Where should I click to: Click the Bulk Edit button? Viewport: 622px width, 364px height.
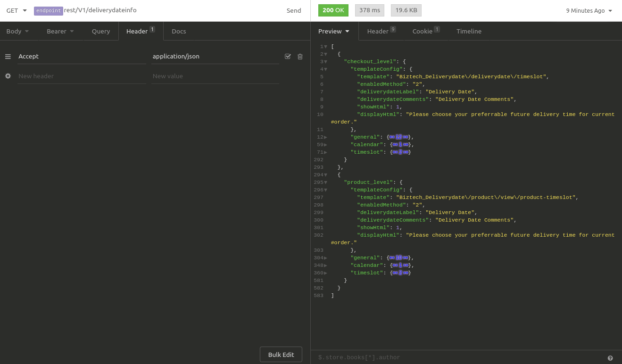(x=281, y=354)
